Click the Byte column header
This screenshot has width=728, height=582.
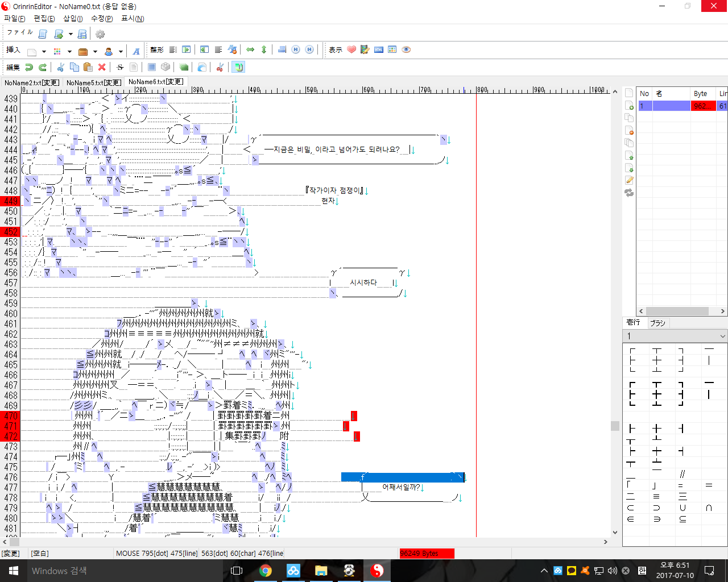pyautogui.click(x=701, y=94)
